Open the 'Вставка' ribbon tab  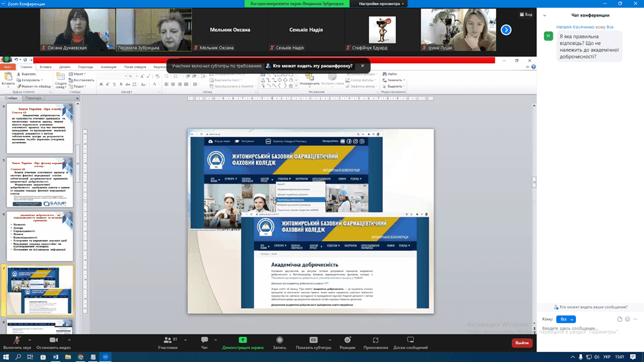pos(46,67)
